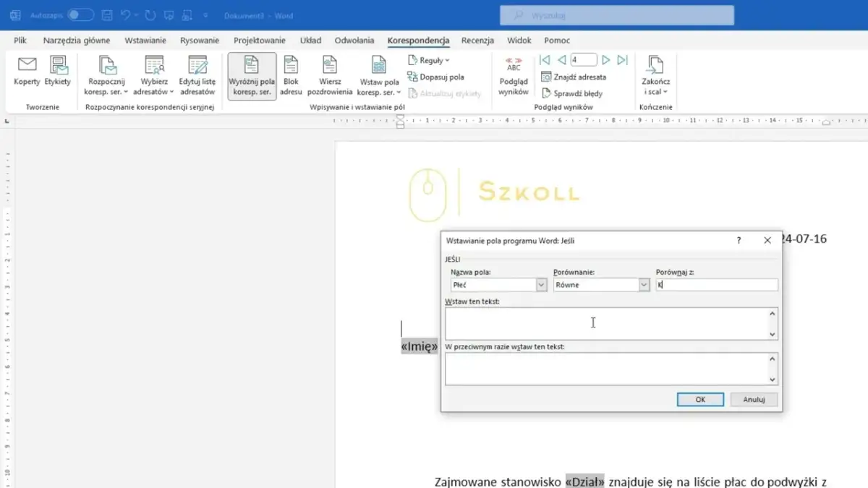
Task: Select the Koperty (Envelopes) tool
Action: click(26, 74)
